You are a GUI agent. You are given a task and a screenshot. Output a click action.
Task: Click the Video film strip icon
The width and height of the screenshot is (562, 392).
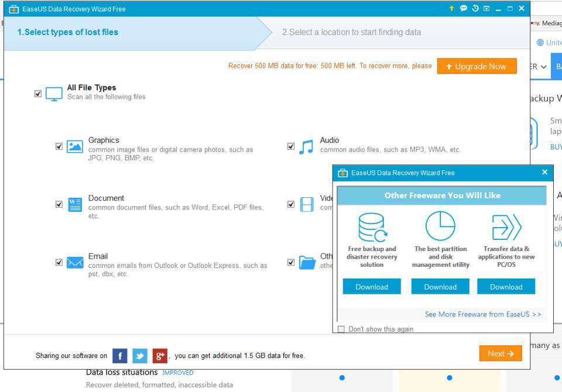pyautogui.click(x=307, y=205)
